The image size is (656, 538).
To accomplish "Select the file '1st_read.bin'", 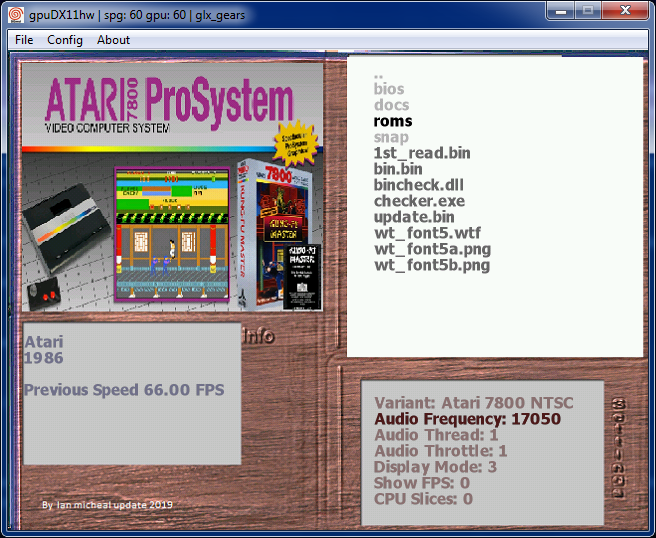I will 422,153.
